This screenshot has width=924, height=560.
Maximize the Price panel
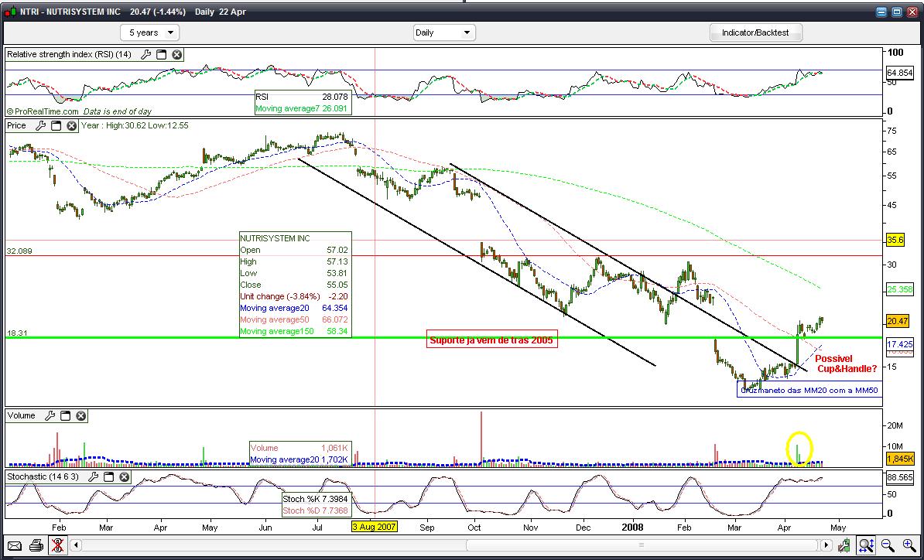(56, 125)
